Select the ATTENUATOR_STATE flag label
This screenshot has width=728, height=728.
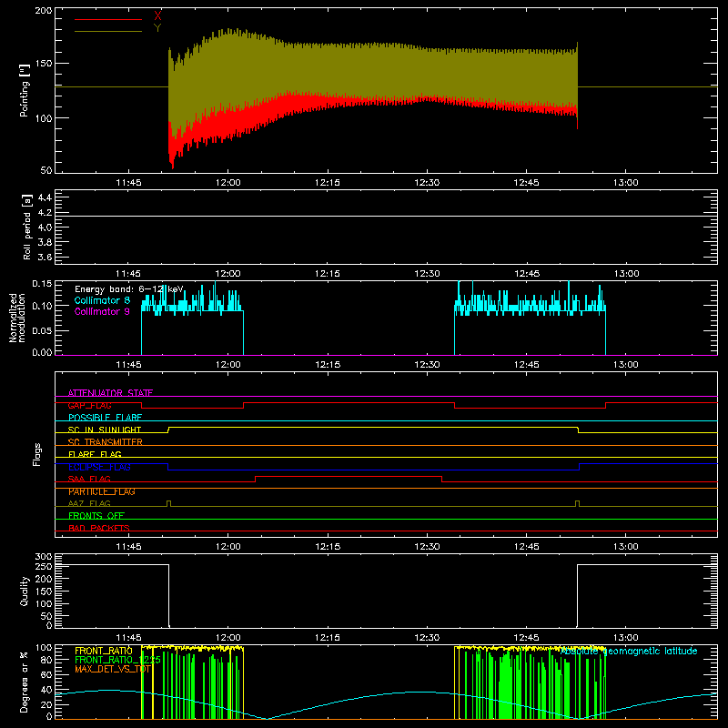click(110, 393)
